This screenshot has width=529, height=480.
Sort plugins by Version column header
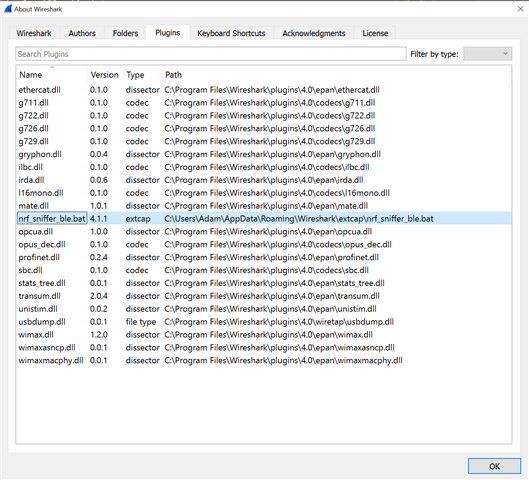click(x=105, y=75)
